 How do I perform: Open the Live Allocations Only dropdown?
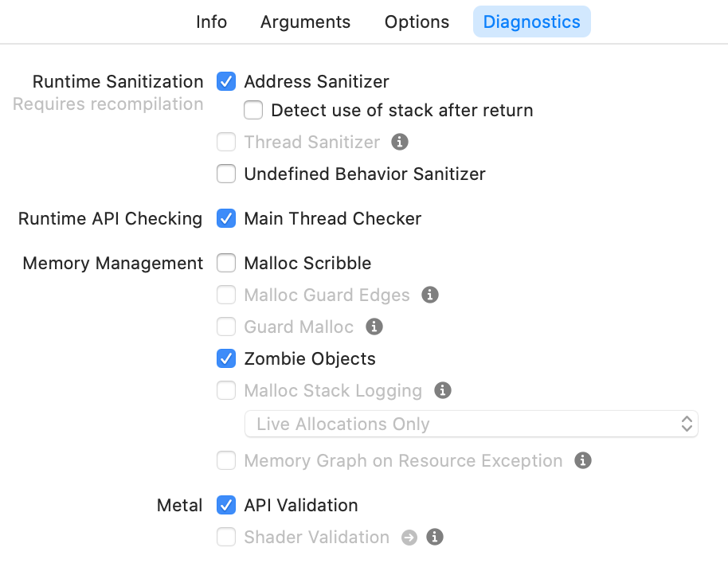471,424
